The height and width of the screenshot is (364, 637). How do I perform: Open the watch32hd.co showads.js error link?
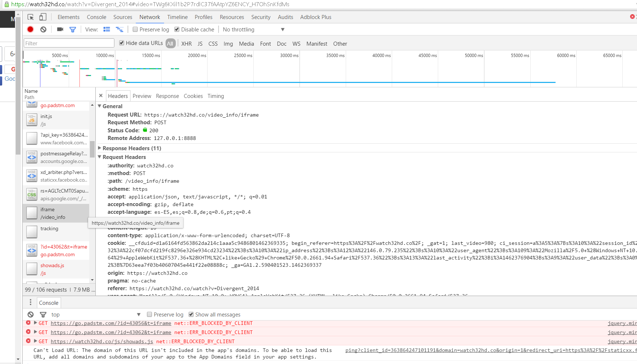[102, 341]
